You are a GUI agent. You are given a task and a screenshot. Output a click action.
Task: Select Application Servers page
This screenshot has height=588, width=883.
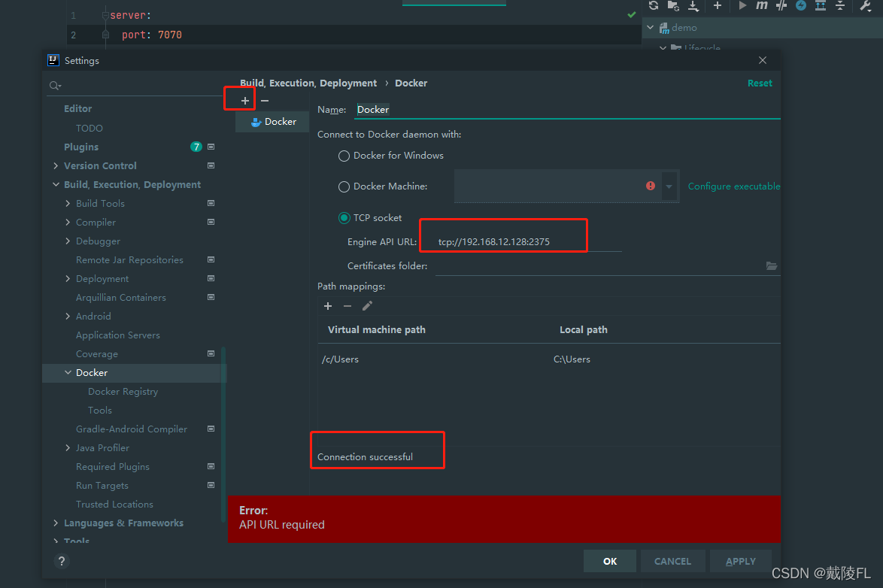point(117,335)
